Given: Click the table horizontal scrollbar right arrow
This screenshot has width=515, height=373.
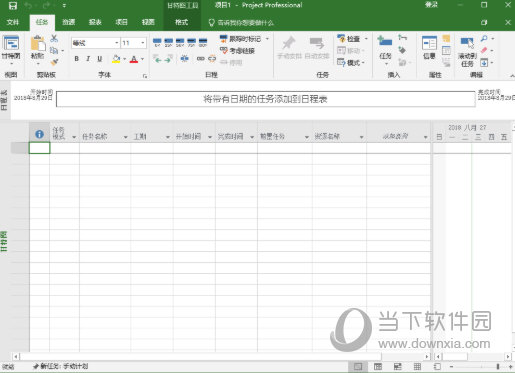Looking at the screenshot, I should (x=427, y=356).
